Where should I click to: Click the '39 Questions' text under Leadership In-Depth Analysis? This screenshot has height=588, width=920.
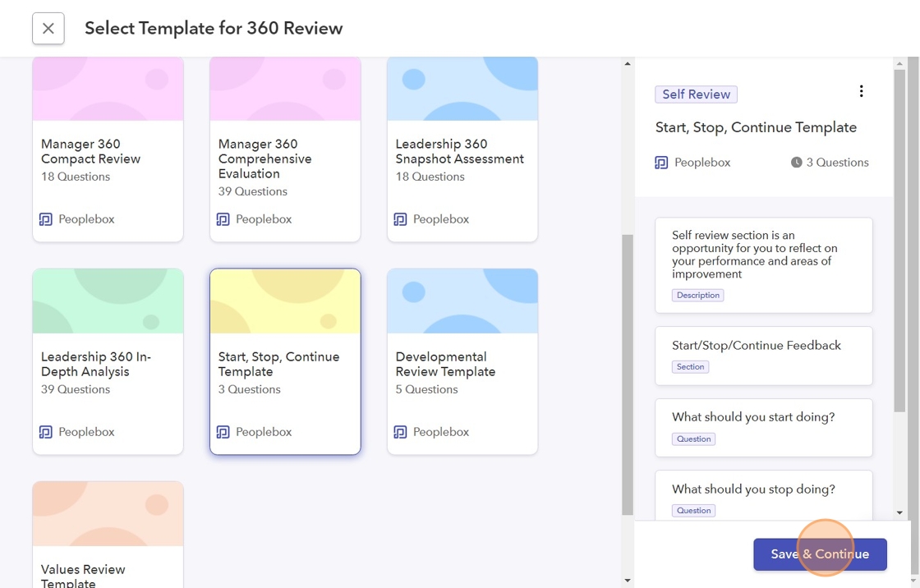(x=75, y=389)
